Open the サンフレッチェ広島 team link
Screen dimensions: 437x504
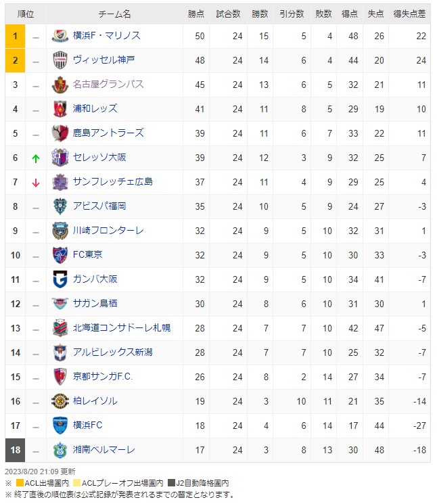click(113, 181)
